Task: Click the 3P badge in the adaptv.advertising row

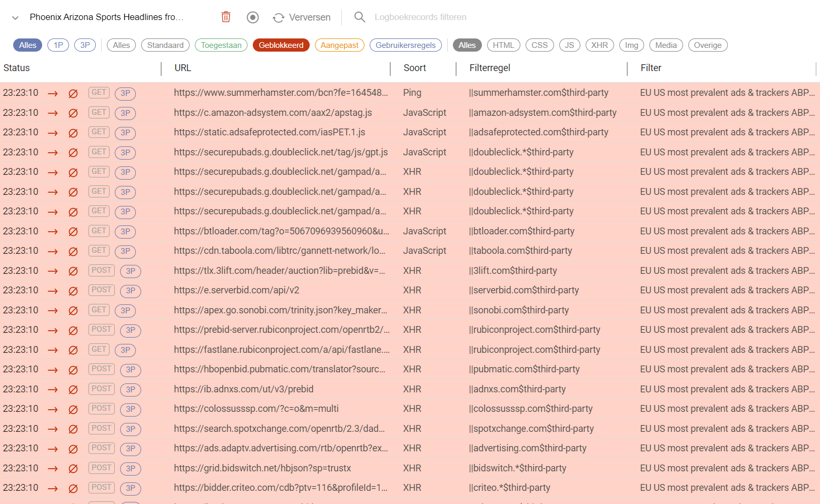Action: pos(131,449)
